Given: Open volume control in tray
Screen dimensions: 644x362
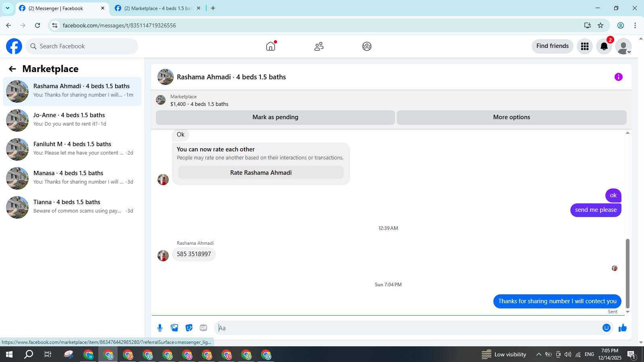Looking at the screenshot, I should coord(568,354).
